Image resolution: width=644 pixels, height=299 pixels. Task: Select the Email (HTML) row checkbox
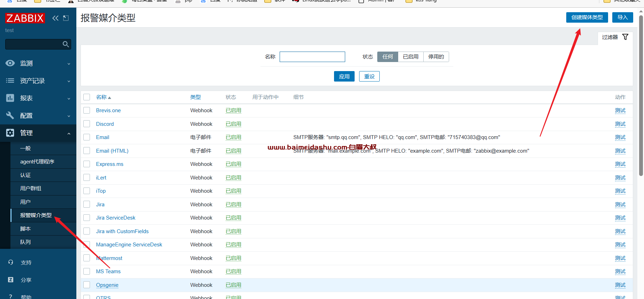[x=87, y=151]
